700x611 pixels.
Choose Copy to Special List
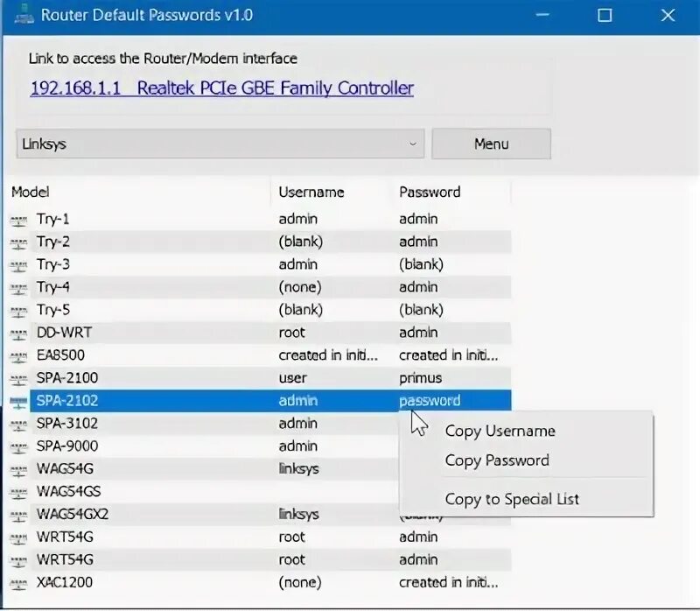pyautogui.click(x=512, y=499)
